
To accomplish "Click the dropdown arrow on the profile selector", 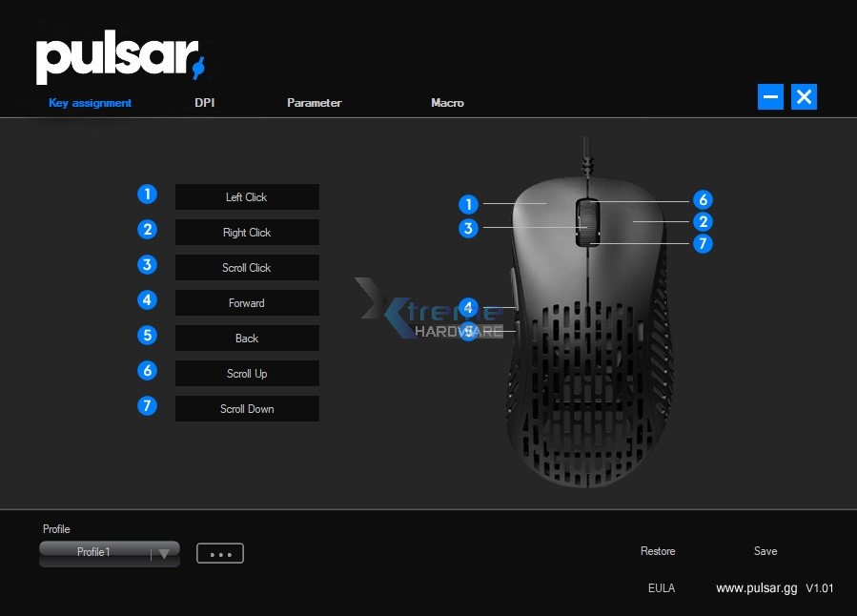I will [x=163, y=552].
